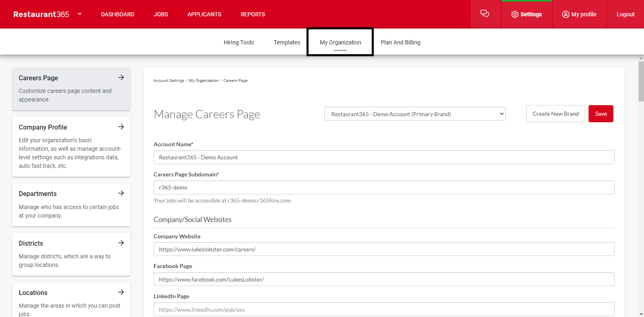Click the Logout link

(x=625, y=14)
